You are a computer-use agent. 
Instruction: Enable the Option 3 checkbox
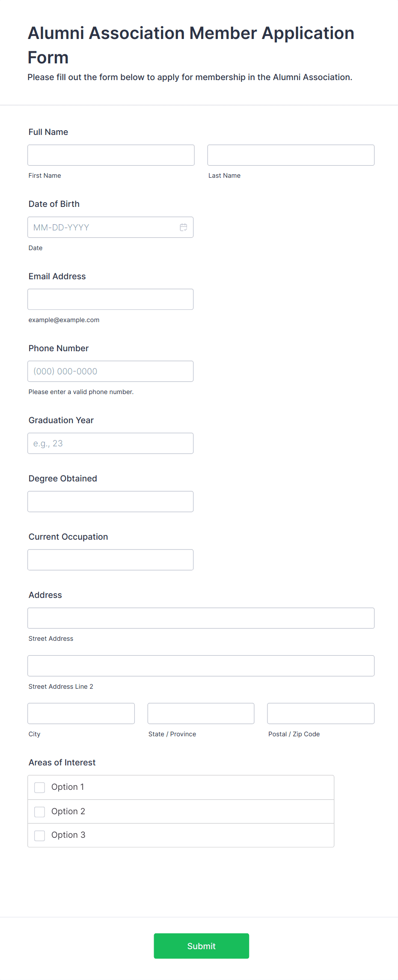(40, 835)
